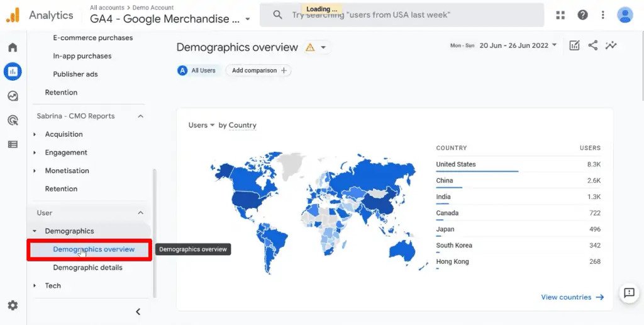Screen dimensions: 644x325
Task: Open the three-dot more options menu
Action: (602, 15)
